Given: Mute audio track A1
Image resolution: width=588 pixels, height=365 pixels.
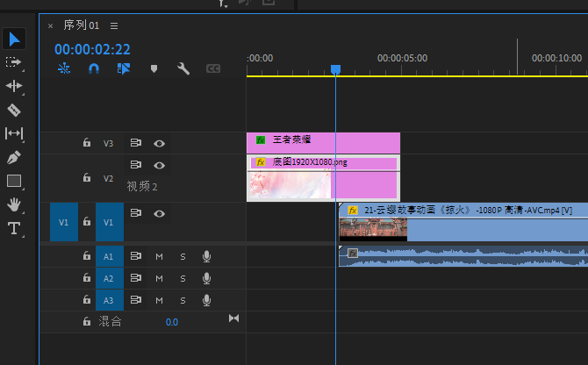Looking at the screenshot, I should pyautogui.click(x=160, y=256).
